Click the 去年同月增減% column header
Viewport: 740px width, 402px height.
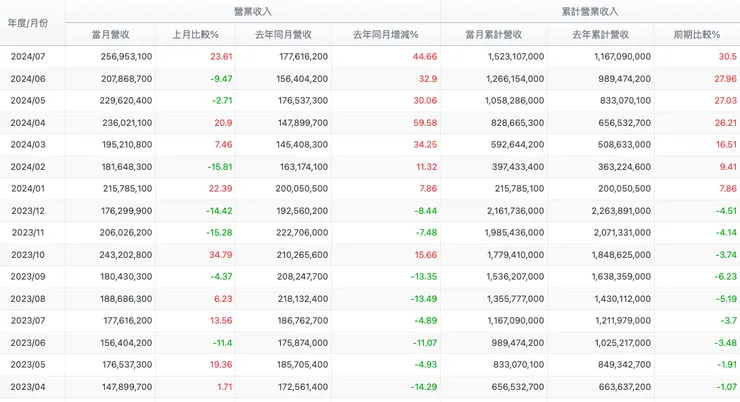click(x=386, y=34)
